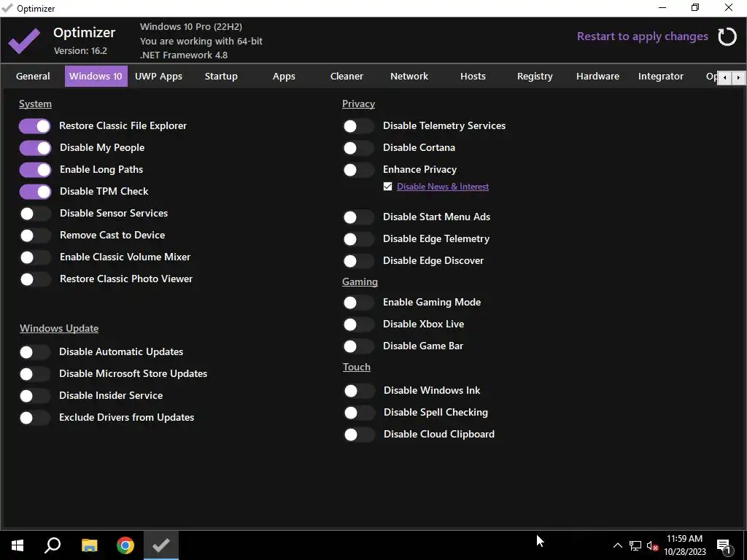
Task: Toggle Disable Edge Discover switch
Action: [x=358, y=262]
